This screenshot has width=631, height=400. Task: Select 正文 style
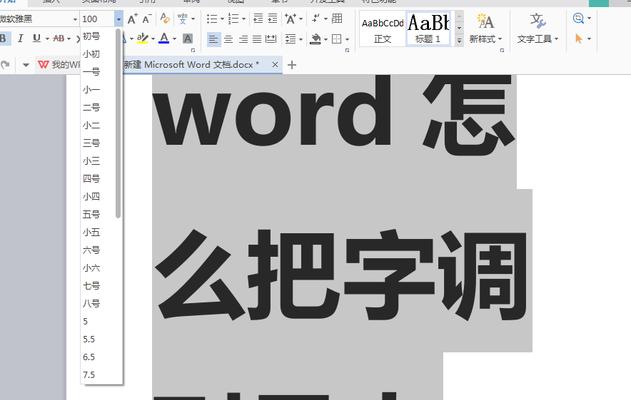382,29
